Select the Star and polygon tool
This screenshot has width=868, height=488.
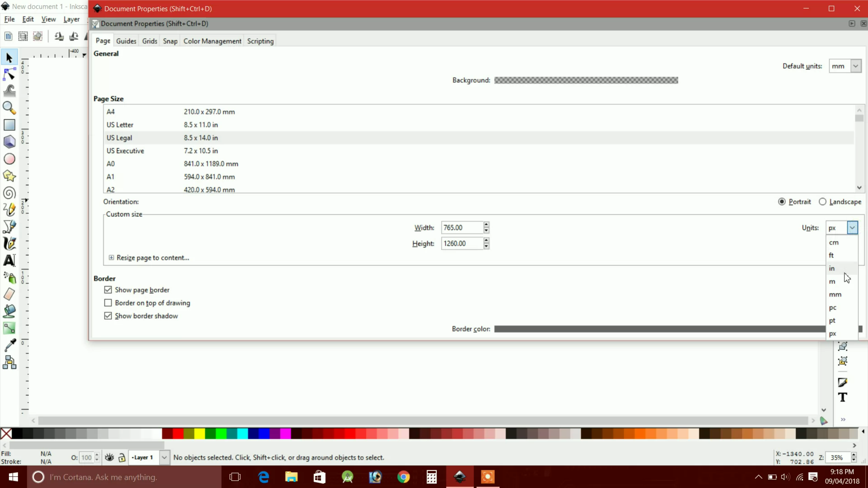9,176
